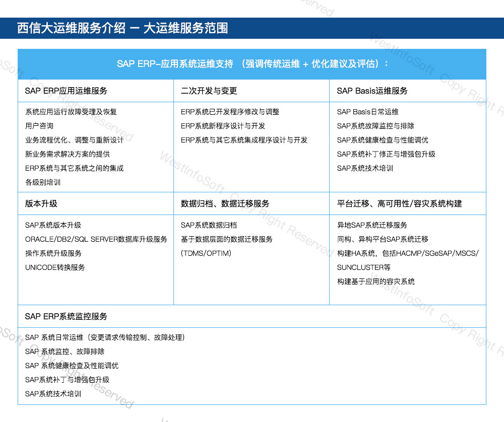Click the text '(TDMS/OPTIM)'
Image resolution: width=504 pixels, height=422 pixels.
tap(206, 253)
